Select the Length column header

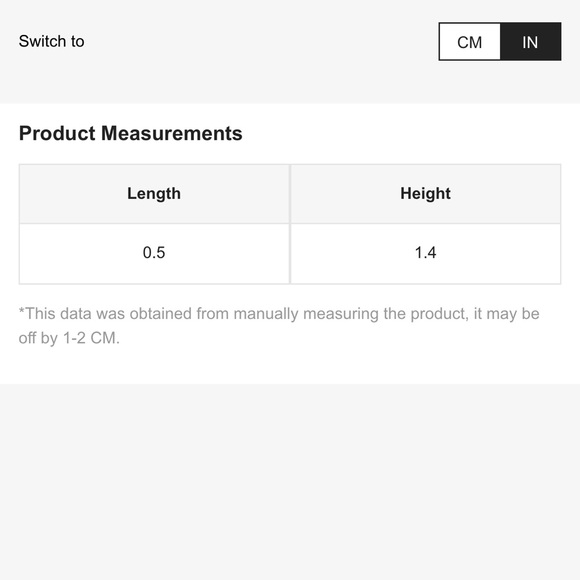coord(154,194)
